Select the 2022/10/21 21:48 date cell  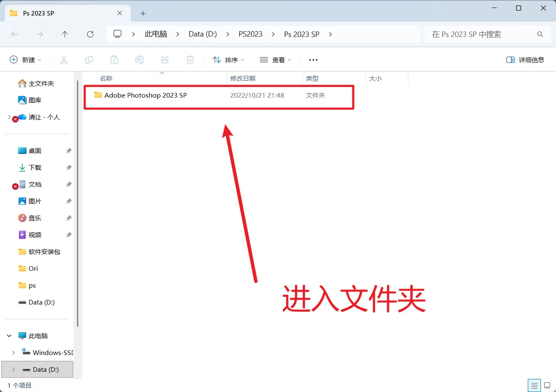(x=257, y=95)
